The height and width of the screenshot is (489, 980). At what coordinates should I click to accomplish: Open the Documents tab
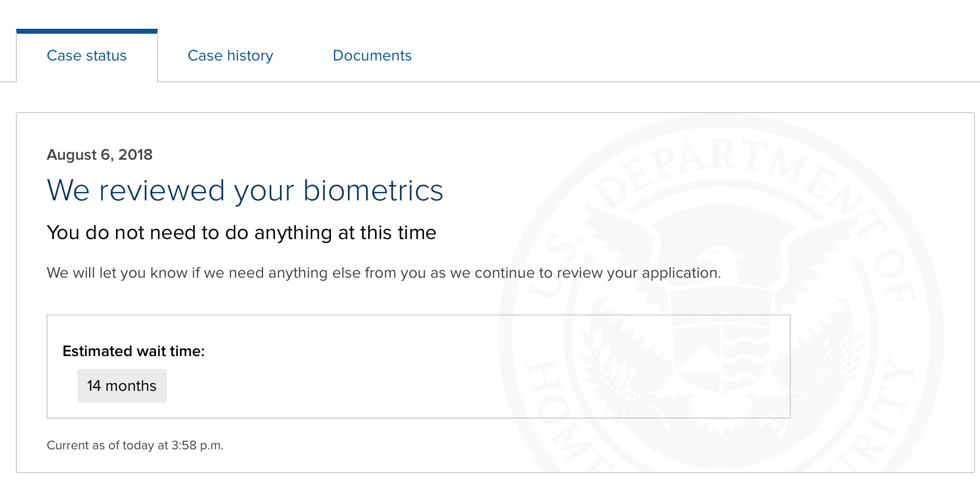[372, 56]
